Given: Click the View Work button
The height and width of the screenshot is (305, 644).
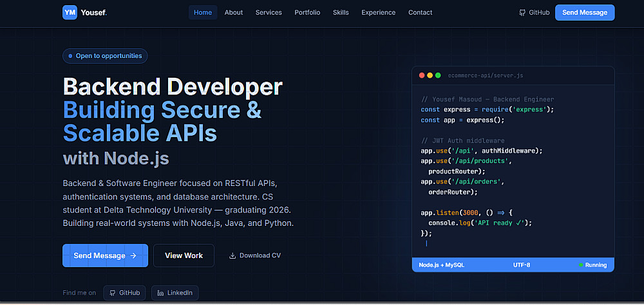Looking at the screenshot, I should pos(184,255).
